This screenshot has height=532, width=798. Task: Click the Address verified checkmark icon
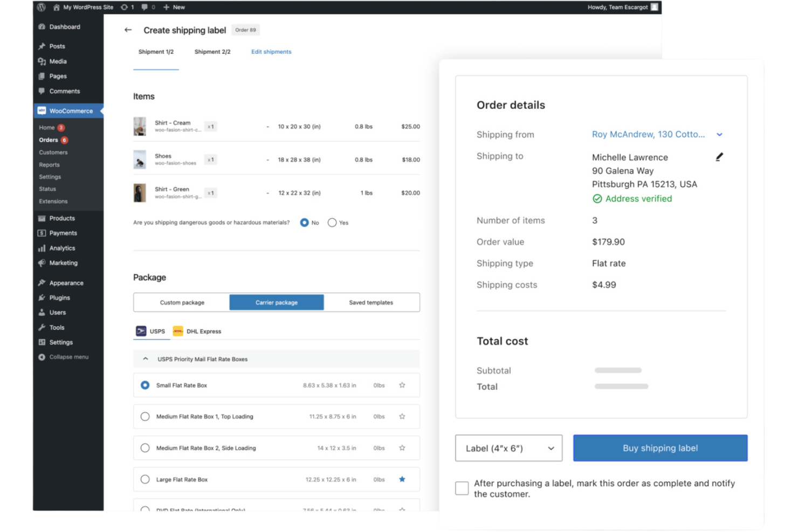point(597,199)
